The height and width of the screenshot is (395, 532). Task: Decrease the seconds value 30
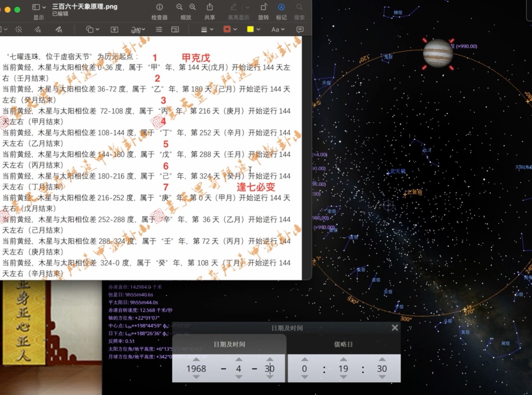(x=382, y=377)
